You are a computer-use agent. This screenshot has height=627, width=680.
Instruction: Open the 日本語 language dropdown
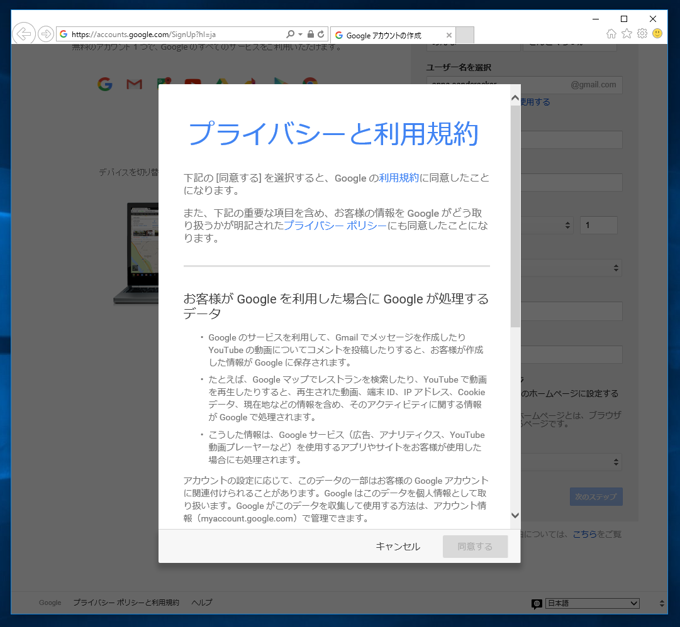point(592,603)
